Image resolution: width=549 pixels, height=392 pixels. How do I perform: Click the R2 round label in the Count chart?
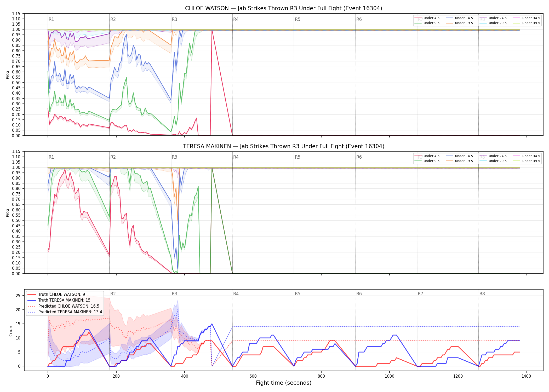point(113,294)
